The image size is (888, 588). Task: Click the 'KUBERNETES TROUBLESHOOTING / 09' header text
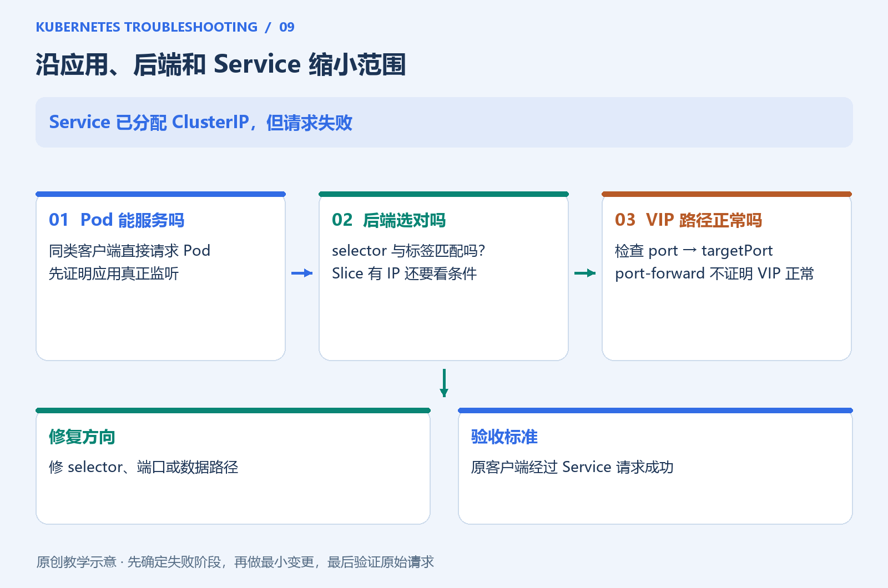(165, 27)
